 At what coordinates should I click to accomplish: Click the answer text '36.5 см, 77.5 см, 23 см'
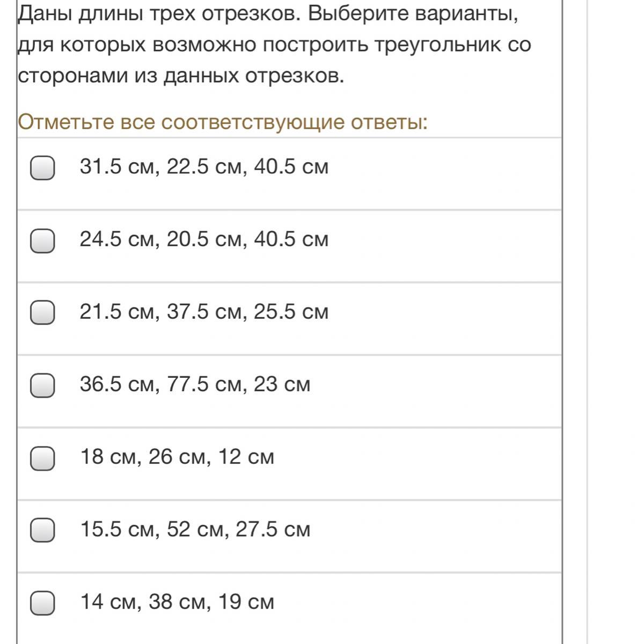(195, 384)
